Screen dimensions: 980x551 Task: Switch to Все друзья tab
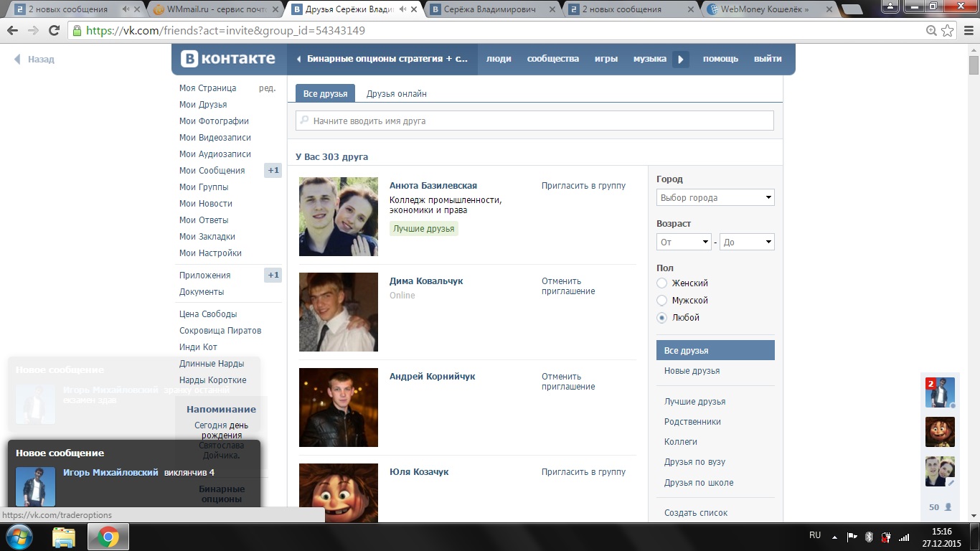point(325,94)
